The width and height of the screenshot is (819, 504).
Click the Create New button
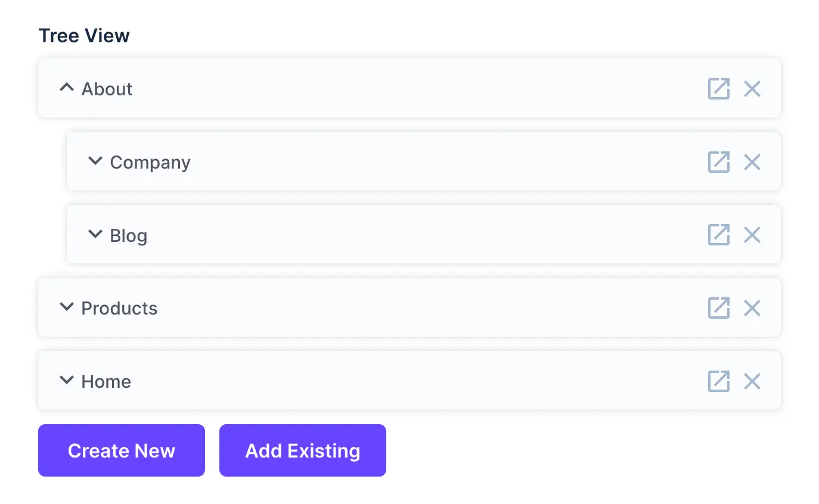[x=121, y=450]
